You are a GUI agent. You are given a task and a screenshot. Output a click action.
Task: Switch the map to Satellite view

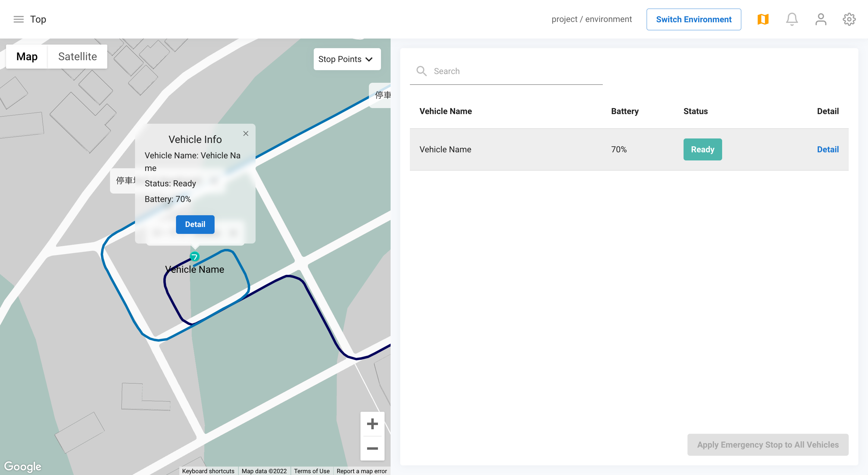coord(77,57)
